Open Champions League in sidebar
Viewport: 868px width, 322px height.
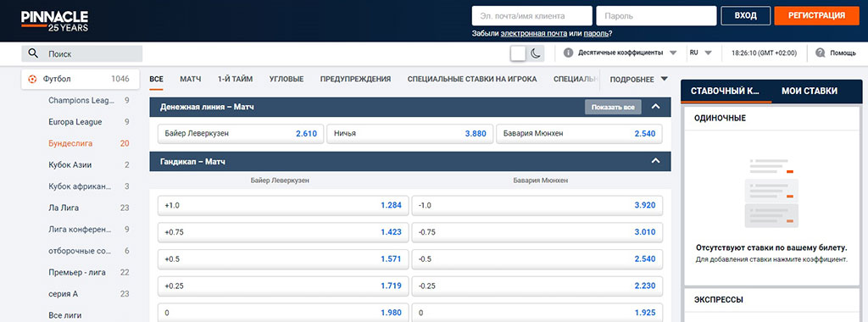pyautogui.click(x=81, y=101)
